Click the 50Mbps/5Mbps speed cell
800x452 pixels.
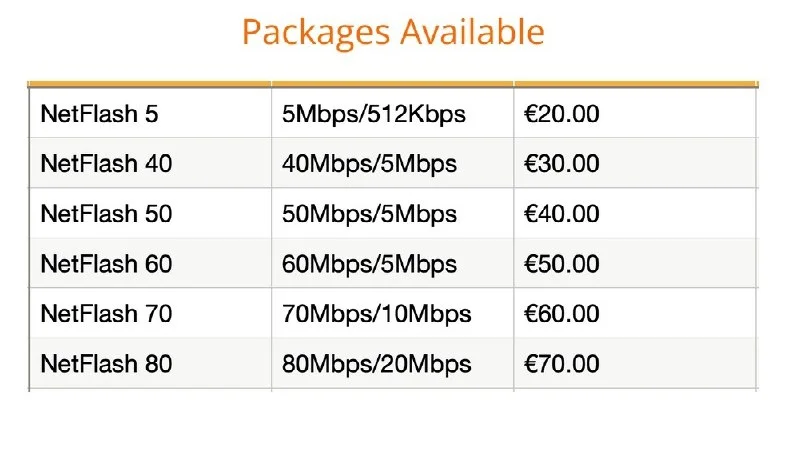click(369, 214)
